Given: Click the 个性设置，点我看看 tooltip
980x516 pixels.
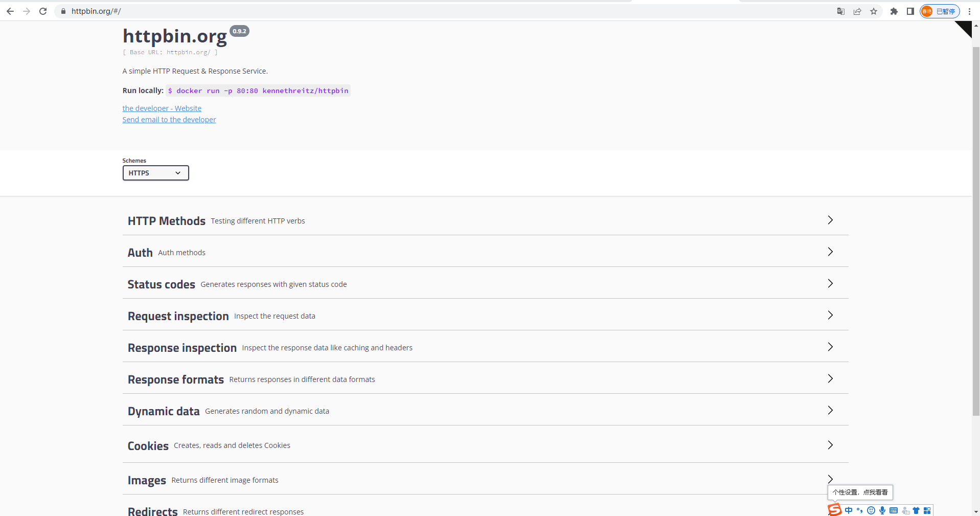Looking at the screenshot, I should (860, 492).
